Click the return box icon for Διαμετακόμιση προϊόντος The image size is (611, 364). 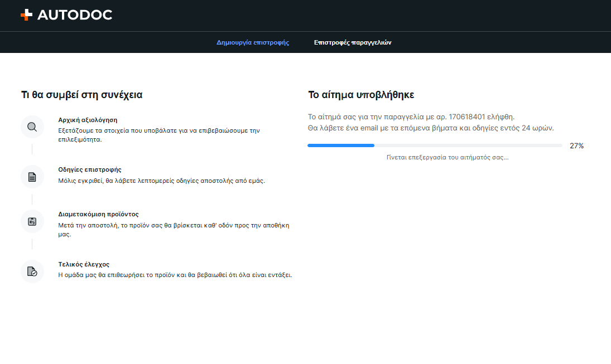pos(32,221)
